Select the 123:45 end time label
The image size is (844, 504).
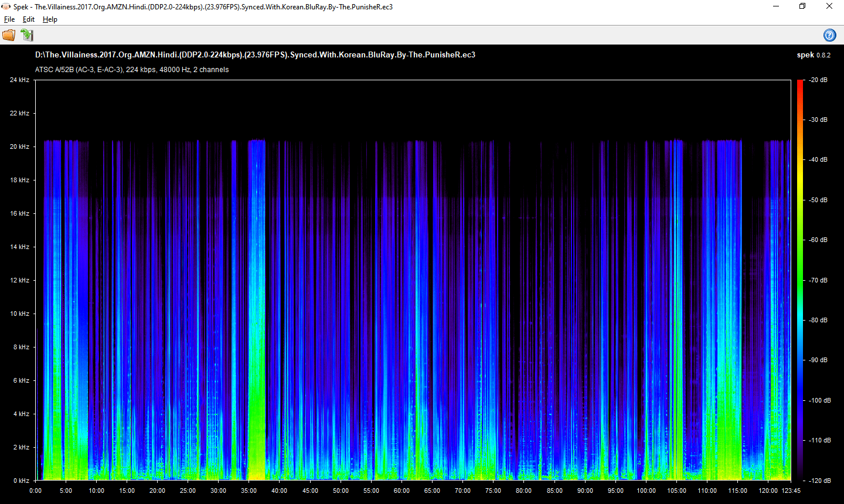coord(791,491)
